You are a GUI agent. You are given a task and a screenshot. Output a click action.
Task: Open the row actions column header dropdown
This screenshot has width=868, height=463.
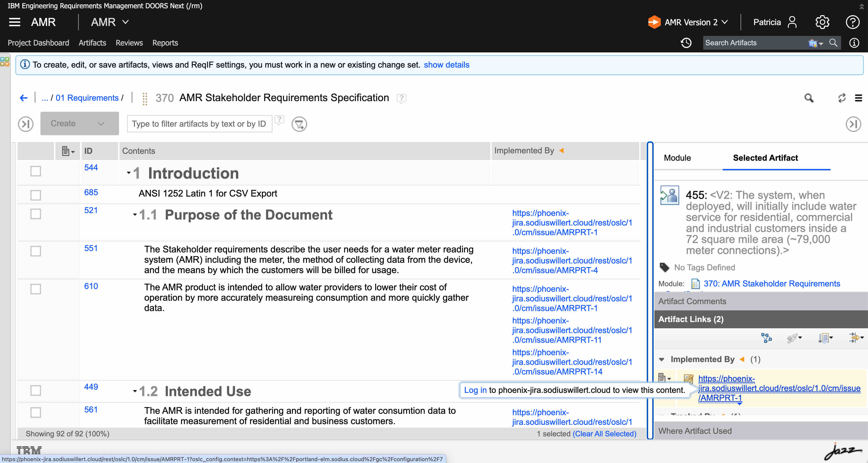click(68, 151)
